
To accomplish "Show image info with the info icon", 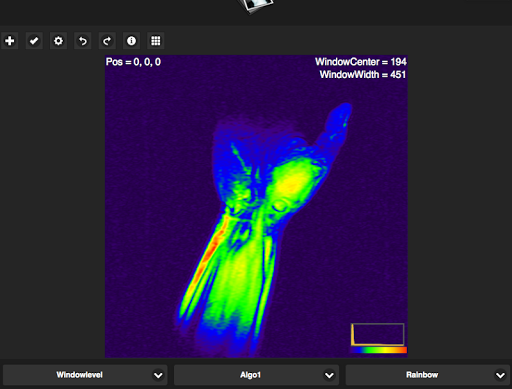I will point(131,41).
